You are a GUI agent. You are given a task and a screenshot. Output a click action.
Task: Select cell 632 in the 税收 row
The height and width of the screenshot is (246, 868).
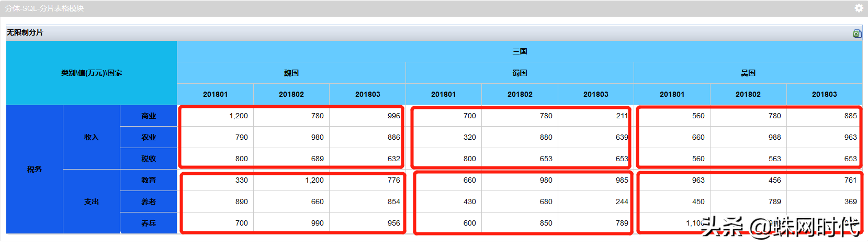tap(367, 159)
